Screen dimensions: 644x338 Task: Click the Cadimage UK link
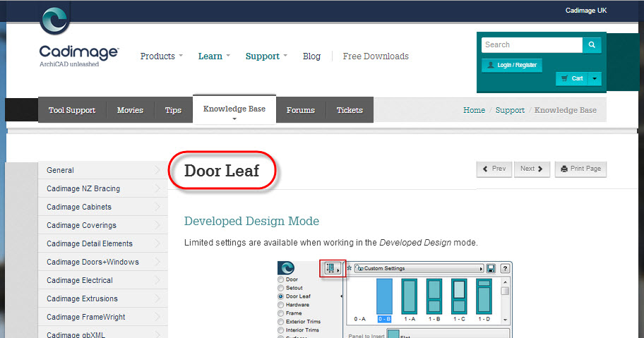tap(585, 11)
